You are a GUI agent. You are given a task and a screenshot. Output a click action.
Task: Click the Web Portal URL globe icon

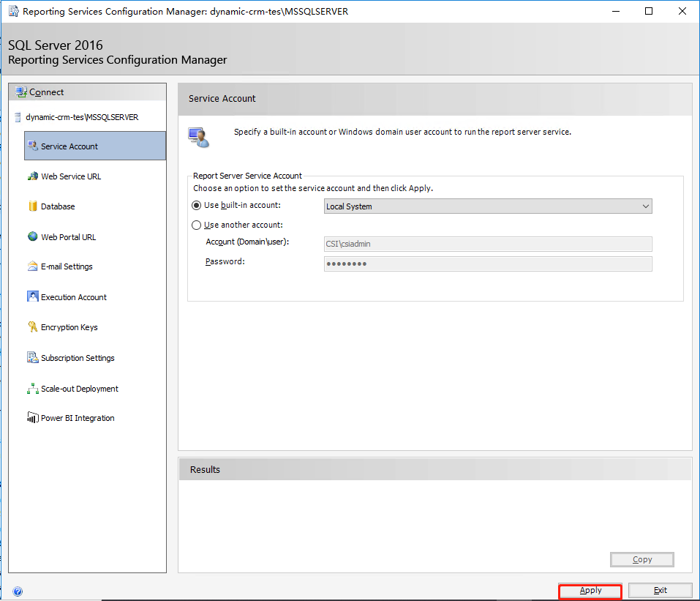[x=33, y=236]
